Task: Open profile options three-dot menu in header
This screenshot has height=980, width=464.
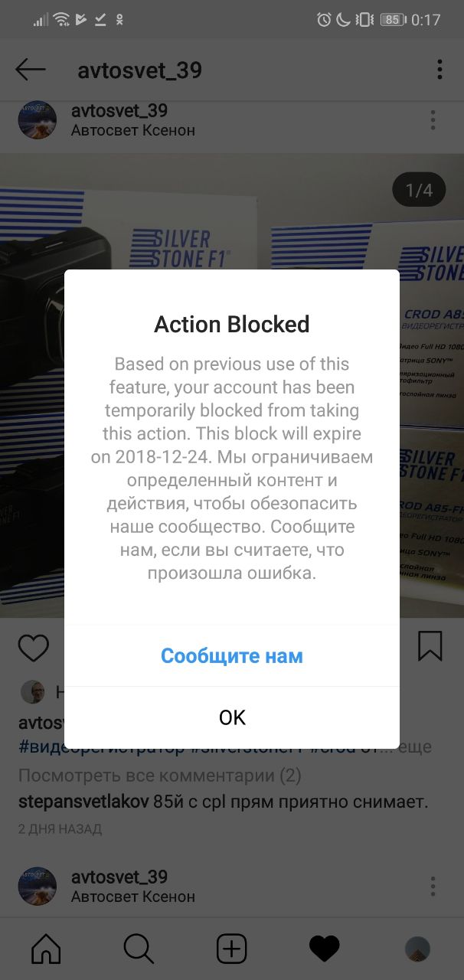Action: tap(439, 70)
